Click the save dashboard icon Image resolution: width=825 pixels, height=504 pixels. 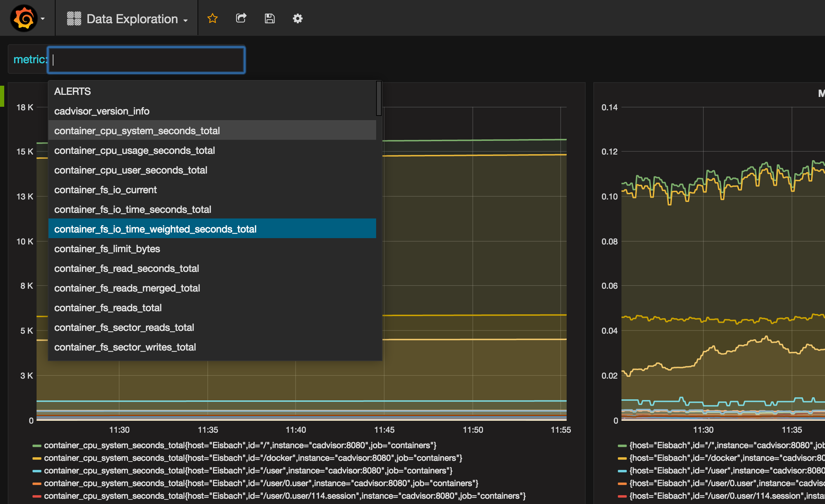(270, 18)
